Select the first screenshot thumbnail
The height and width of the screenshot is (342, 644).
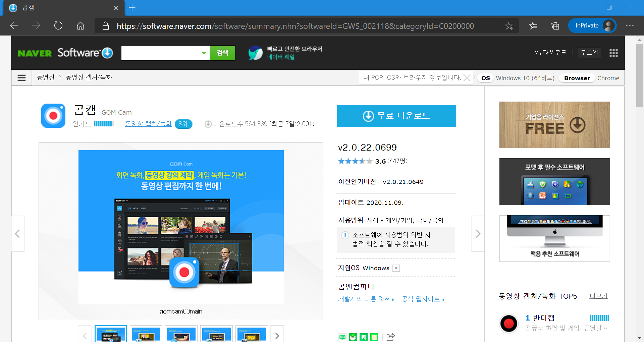111,334
